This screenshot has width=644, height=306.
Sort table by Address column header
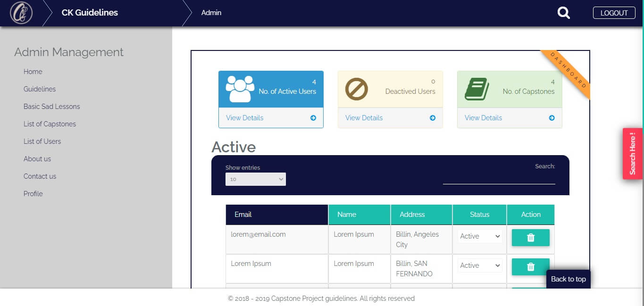422,215
